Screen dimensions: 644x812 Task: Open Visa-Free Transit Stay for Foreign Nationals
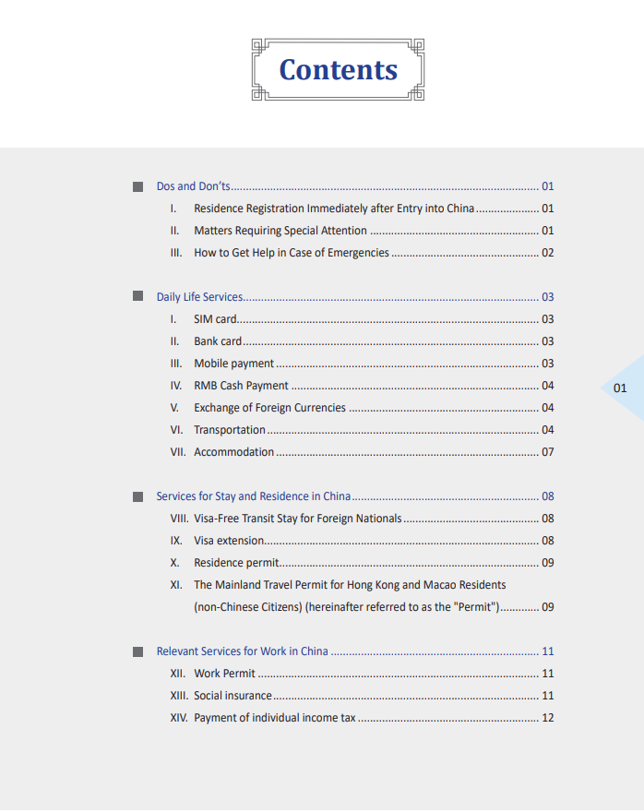coord(297,519)
